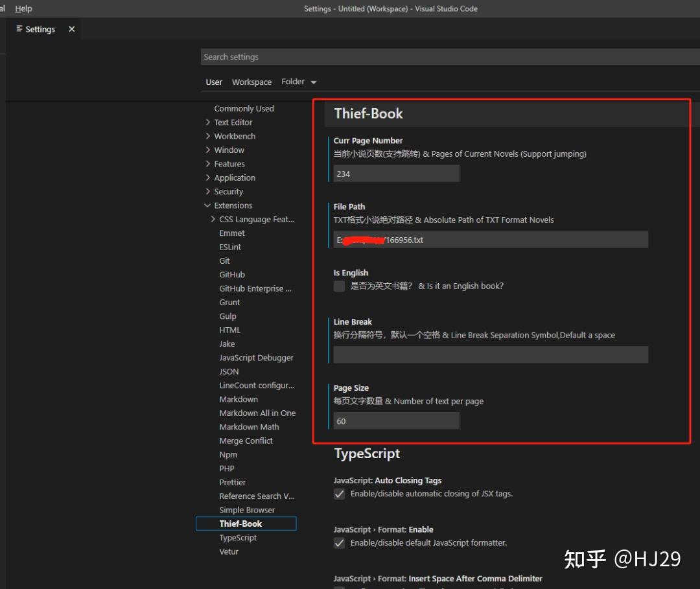The width and height of the screenshot is (700, 589).
Task: Select TypeScript in extensions list
Action: click(238, 537)
